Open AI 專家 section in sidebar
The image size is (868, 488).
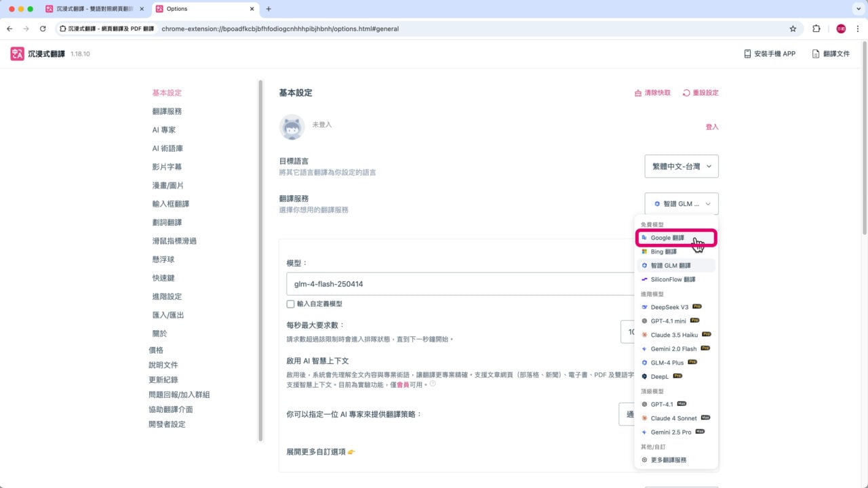click(x=164, y=129)
